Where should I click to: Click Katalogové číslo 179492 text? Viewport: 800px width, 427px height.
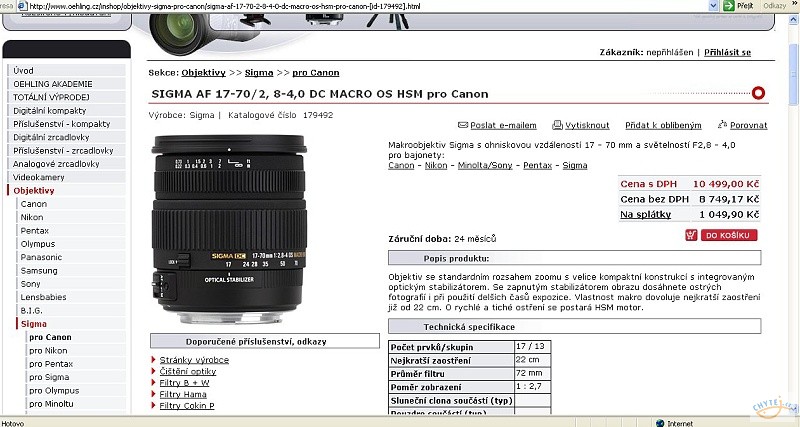click(281, 115)
